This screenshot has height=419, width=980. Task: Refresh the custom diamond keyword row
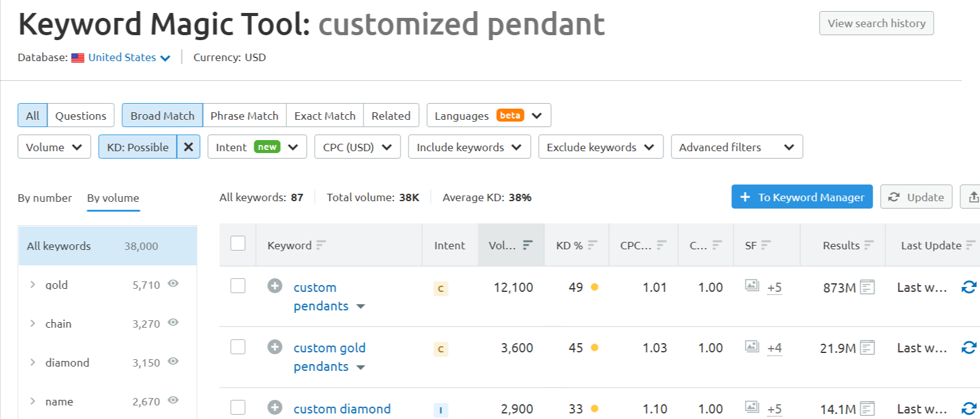pos(969,409)
